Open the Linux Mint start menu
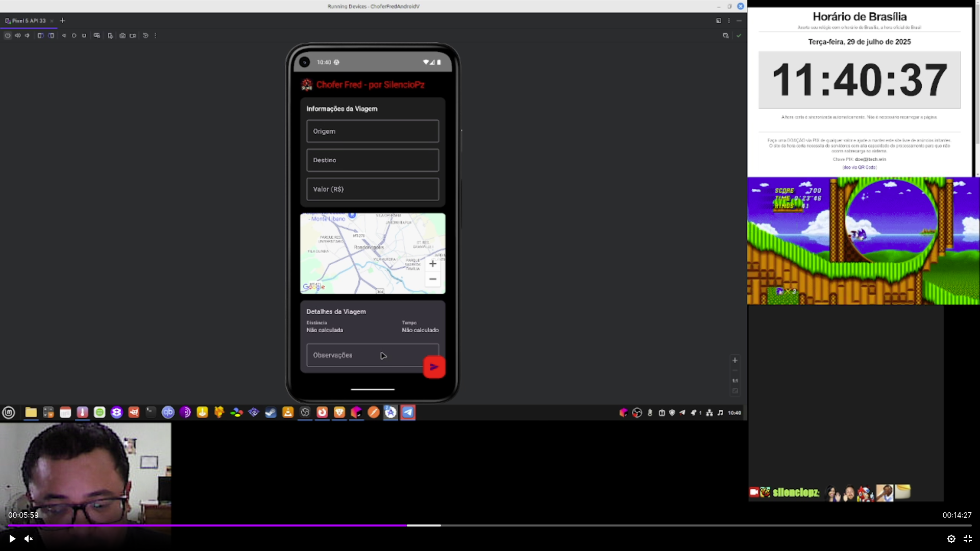Screen dimensions: 980x551 (9, 413)
